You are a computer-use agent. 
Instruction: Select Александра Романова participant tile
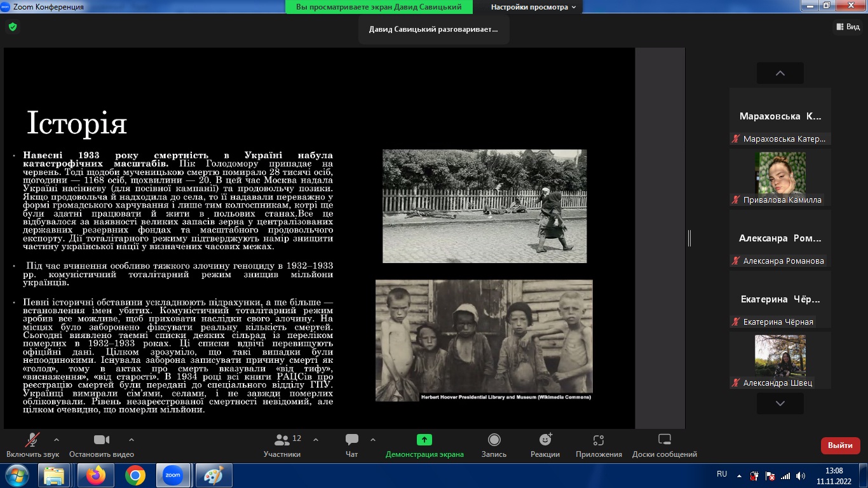tap(780, 238)
